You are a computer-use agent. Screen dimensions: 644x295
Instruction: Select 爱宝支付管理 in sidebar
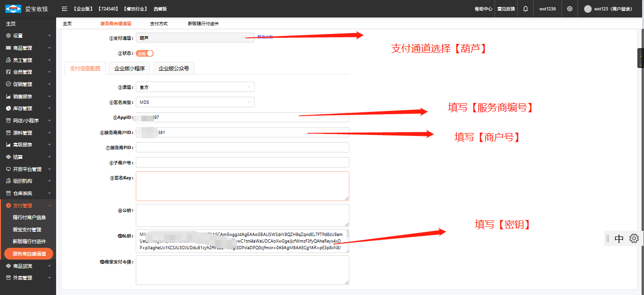tap(27, 230)
